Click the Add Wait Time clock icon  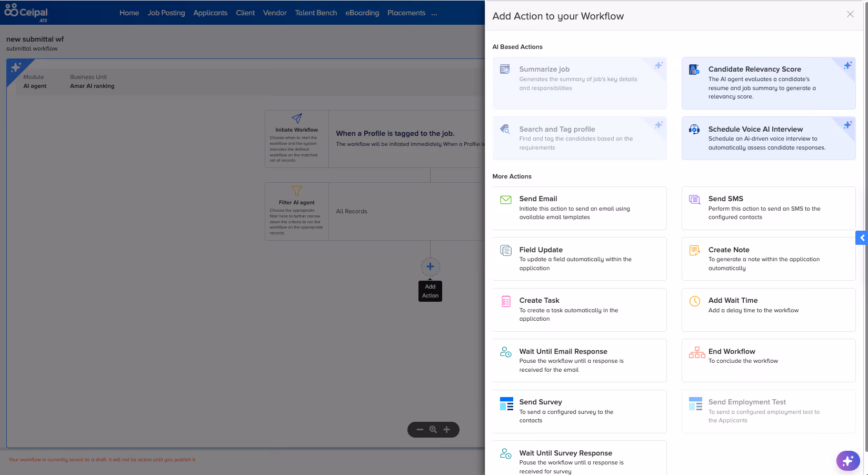pyautogui.click(x=695, y=301)
